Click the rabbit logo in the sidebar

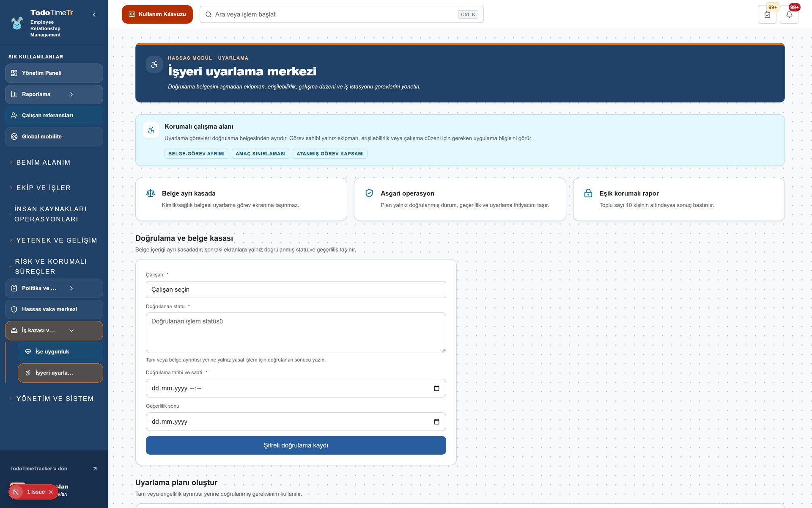pyautogui.click(x=17, y=23)
